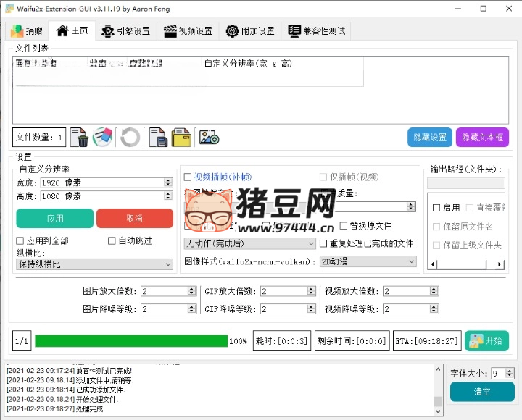522x420 pixels.
Task: Open the 无动作(完成后) dropdown
Action: pyautogui.click(x=249, y=244)
